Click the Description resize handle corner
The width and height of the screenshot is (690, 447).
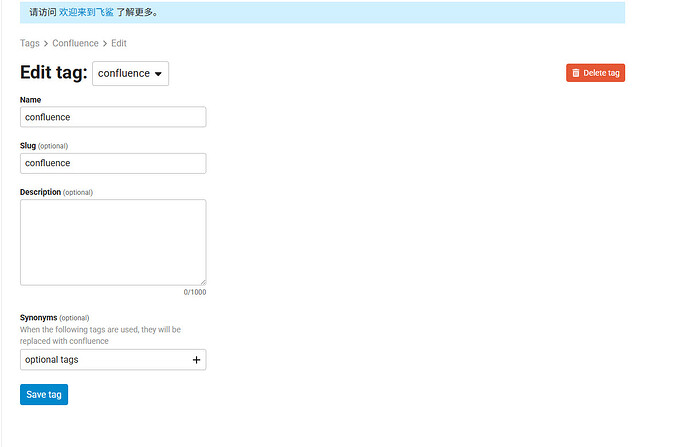[203, 282]
